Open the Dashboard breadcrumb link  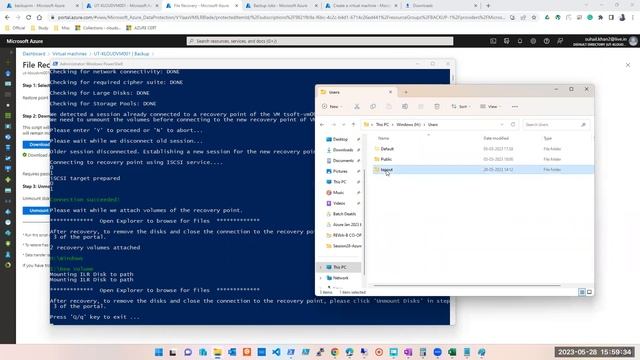pyautogui.click(x=34, y=54)
